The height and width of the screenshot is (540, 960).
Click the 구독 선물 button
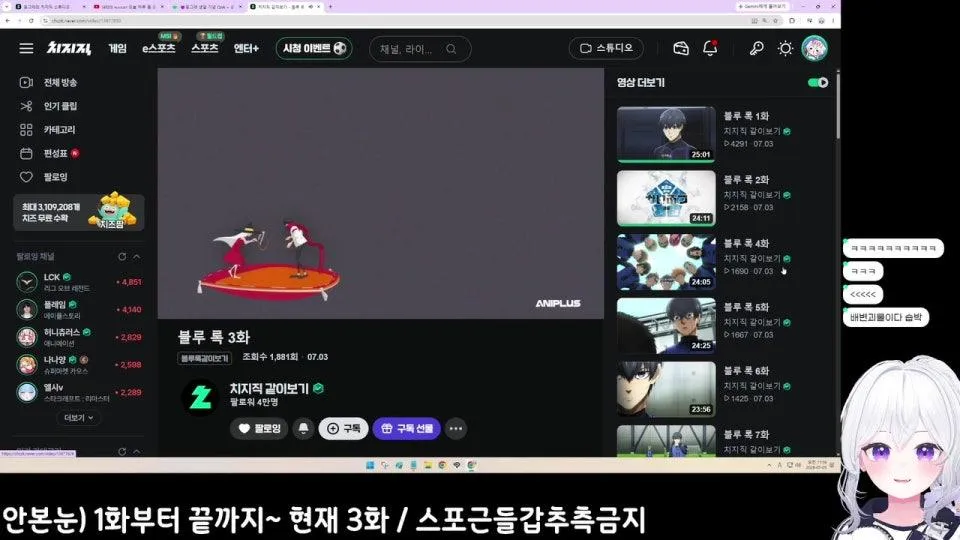click(x=407, y=429)
